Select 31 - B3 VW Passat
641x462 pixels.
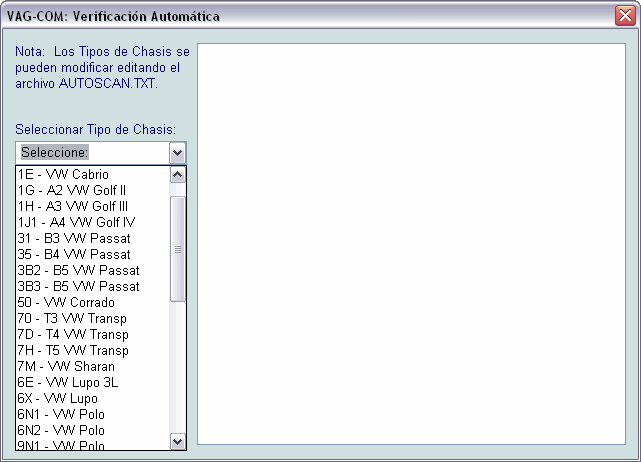pos(74,238)
